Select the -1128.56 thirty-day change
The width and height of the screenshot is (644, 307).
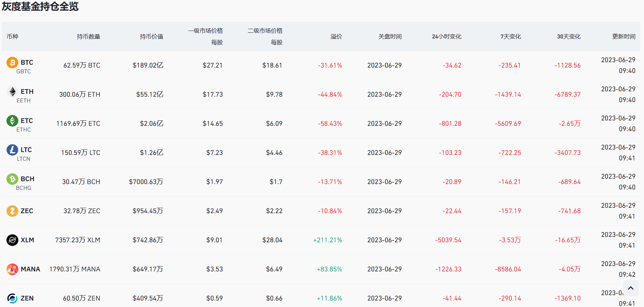coord(567,65)
